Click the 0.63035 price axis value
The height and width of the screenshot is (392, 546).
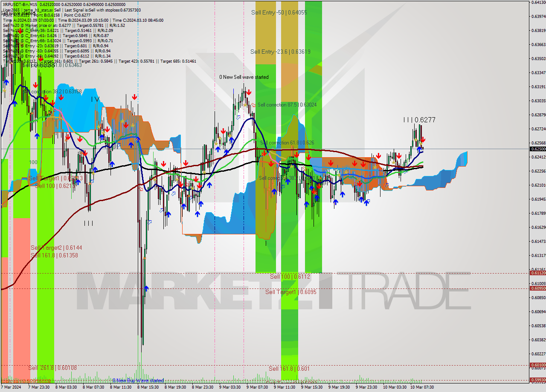[538, 101]
